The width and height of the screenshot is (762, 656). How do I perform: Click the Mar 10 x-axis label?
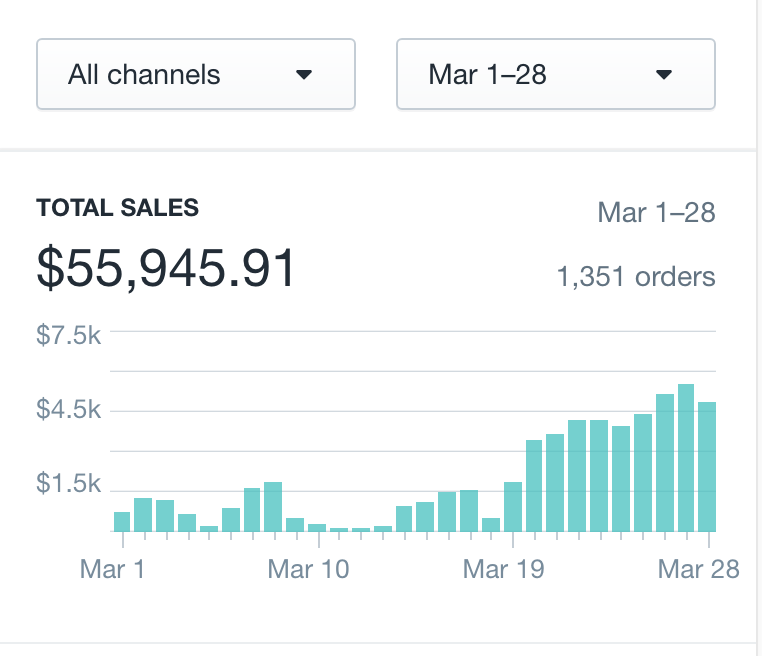(x=309, y=569)
